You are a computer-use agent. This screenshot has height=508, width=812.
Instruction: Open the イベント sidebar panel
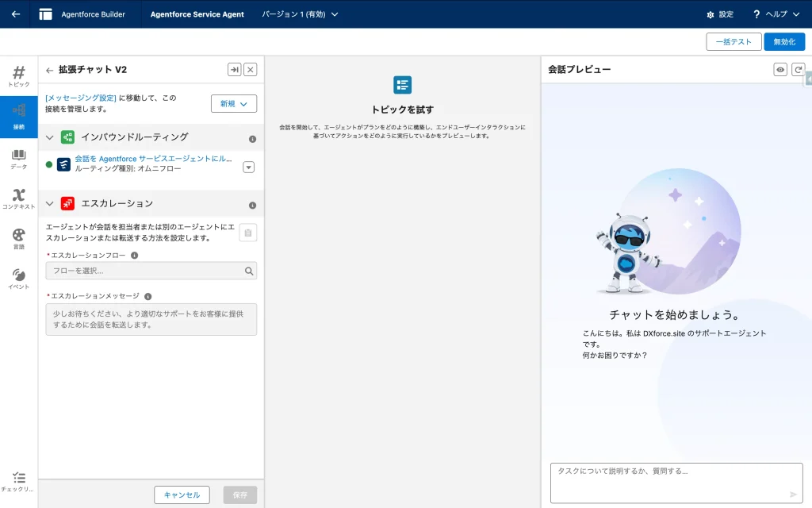coord(19,279)
